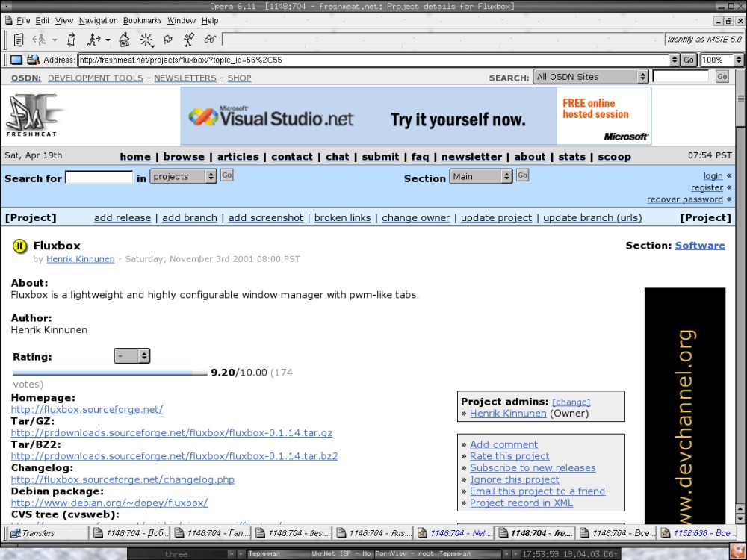The height and width of the screenshot is (560, 747).
Task: Open the NEWSLETTERS link
Action: (185, 78)
